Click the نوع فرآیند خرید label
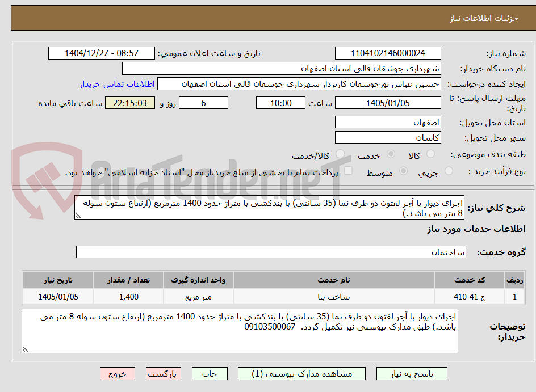 [x=497, y=171]
